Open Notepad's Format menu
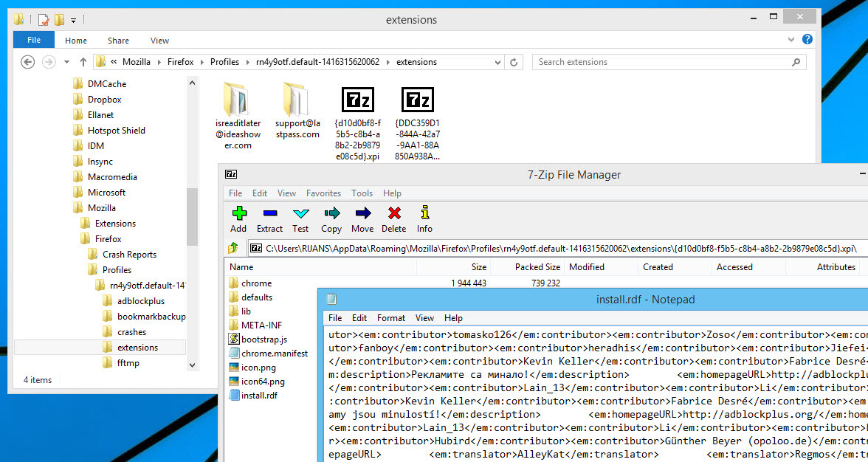Image resolution: width=868 pixels, height=462 pixels. (390, 317)
